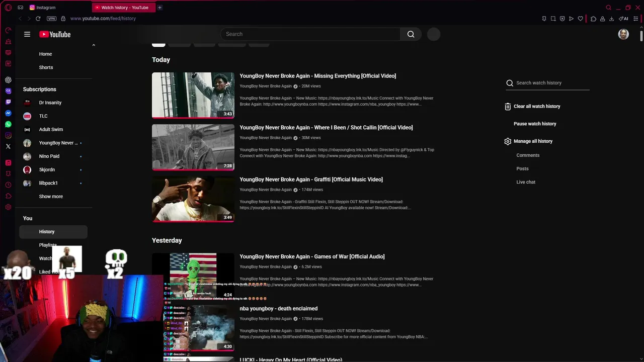Open the You section header

pyautogui.click(x=28, y=218)
